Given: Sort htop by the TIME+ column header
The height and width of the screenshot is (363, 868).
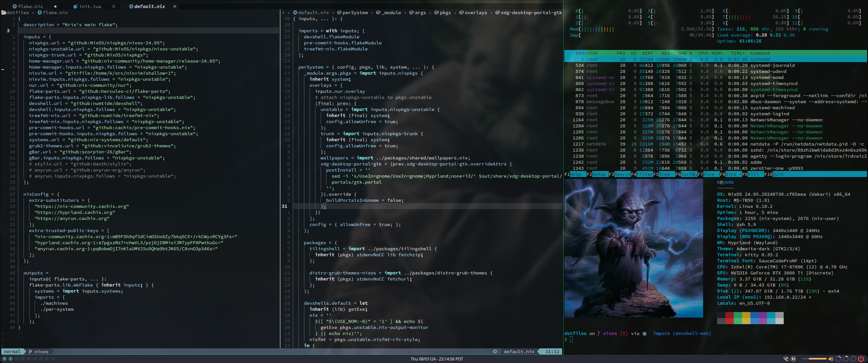Looking at the screenshot, I should coord(738,53).
